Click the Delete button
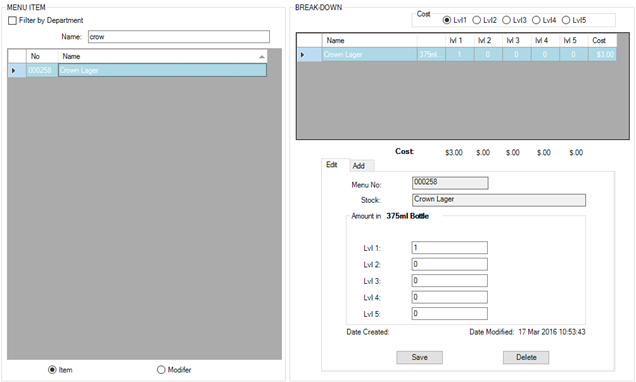 (x=526, y=357)
